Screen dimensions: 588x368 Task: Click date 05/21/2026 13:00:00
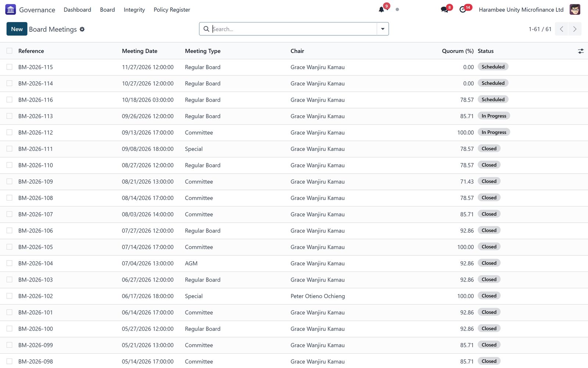(148, 345)
